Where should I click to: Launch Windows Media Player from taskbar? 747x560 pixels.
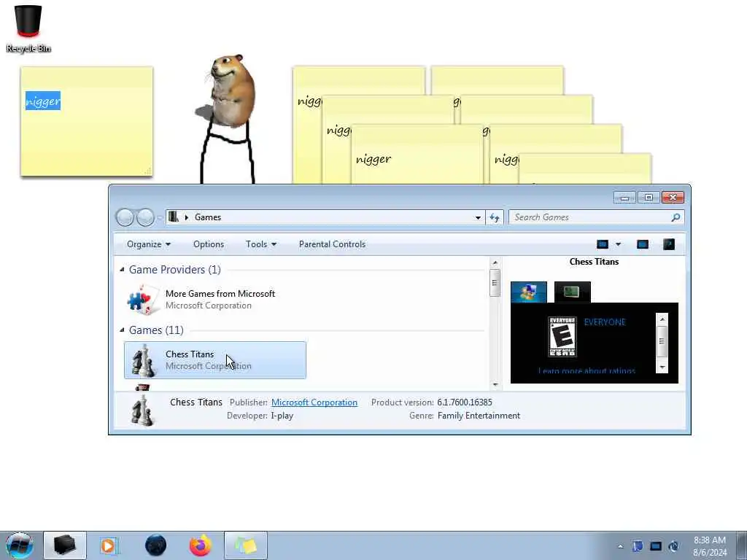pos(109,545)
